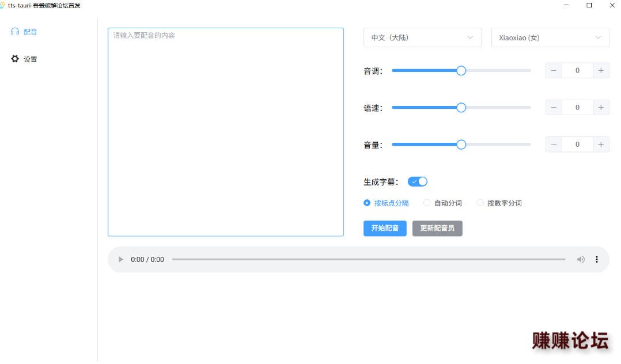
Task: Open the 中文（大陆） language dropdown
Action: (423, 37)
